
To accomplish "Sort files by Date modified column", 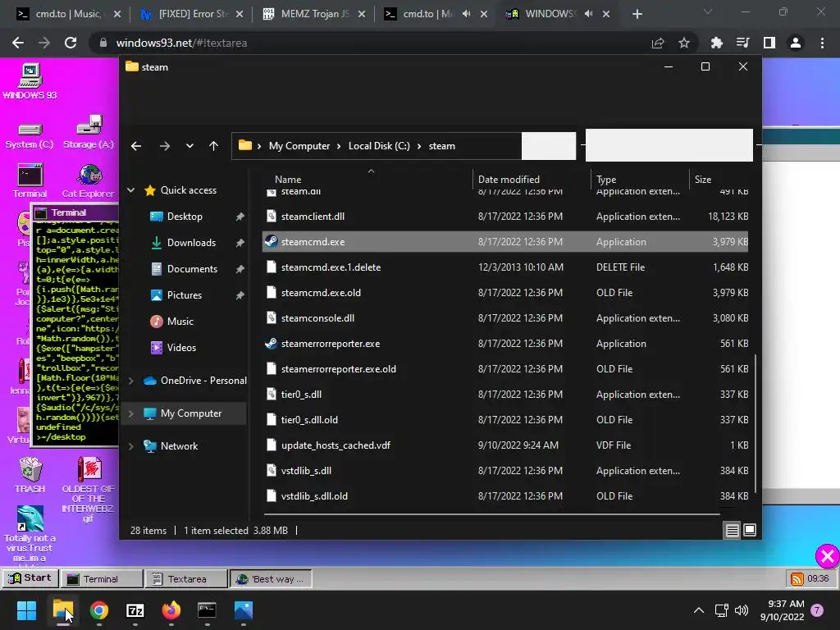I will point(509,180).
